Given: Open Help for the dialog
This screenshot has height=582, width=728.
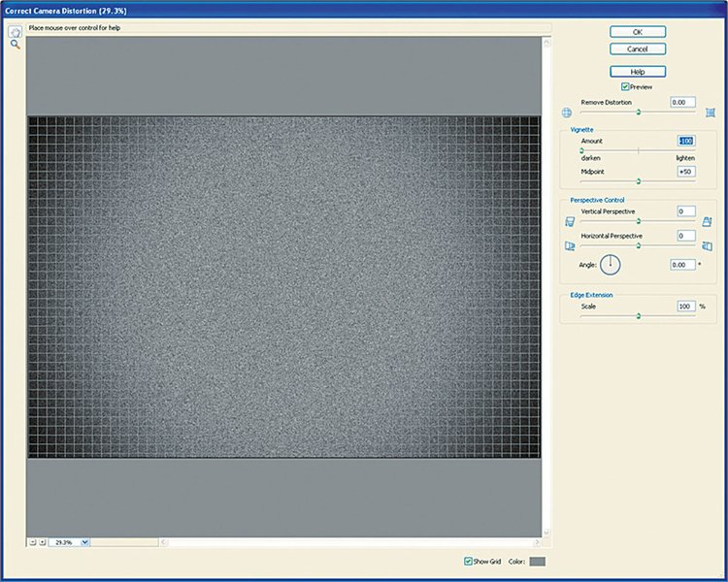Looking at the screenshot, I should (638, 72).
